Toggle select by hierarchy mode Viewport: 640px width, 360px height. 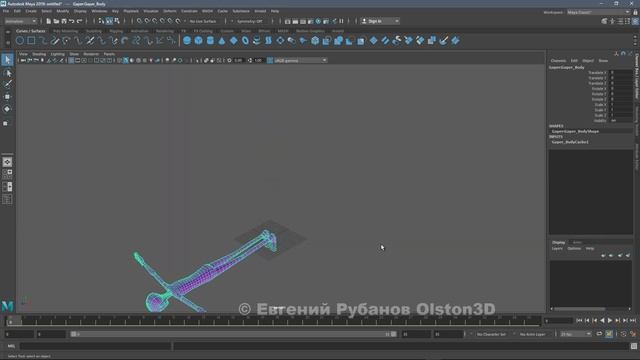(x=101, y=21)
